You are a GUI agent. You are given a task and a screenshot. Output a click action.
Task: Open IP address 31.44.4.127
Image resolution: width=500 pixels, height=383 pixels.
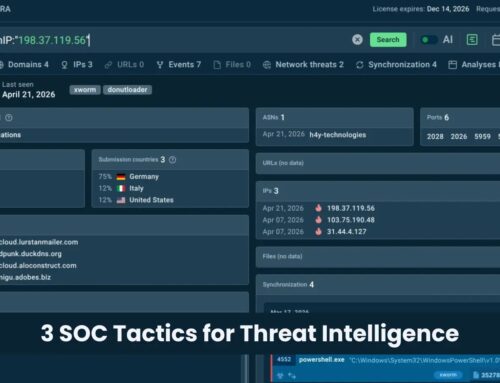click(x=347, y=232)
